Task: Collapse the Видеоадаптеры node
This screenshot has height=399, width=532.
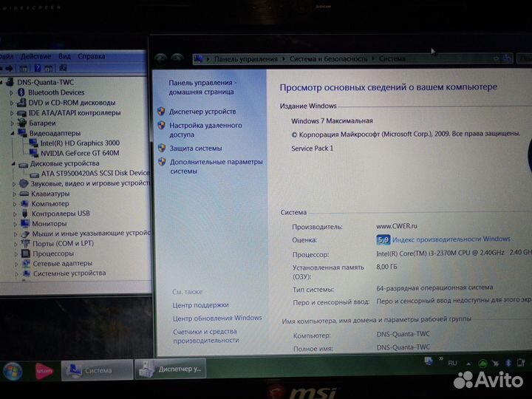Action: click(13, 133)
